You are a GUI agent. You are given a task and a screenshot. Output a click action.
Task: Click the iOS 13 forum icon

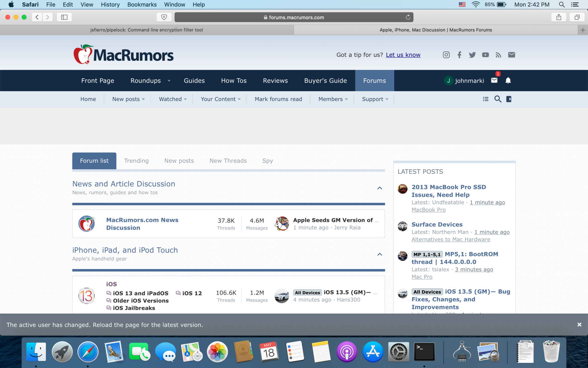coord(86,296)
